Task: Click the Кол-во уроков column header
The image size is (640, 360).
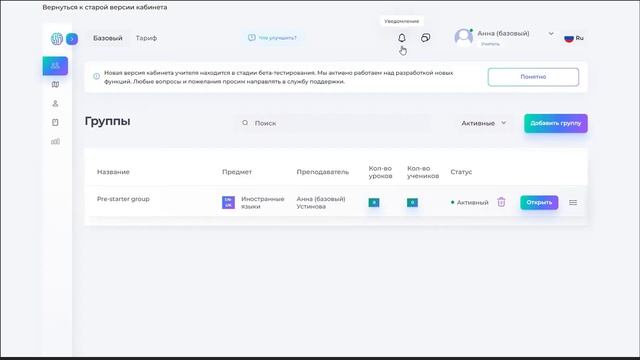Action: click(x=380, y=172)
